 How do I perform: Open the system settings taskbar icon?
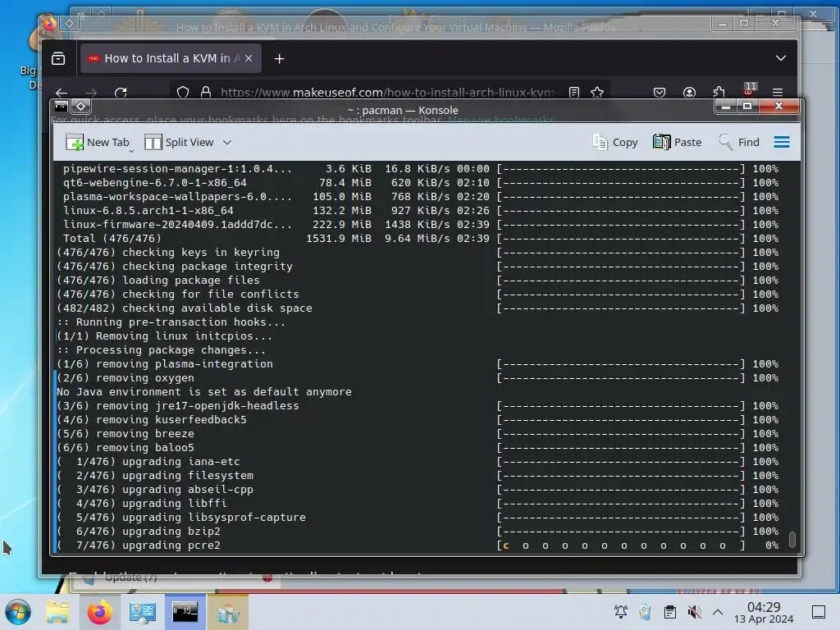tap(142, 612)
